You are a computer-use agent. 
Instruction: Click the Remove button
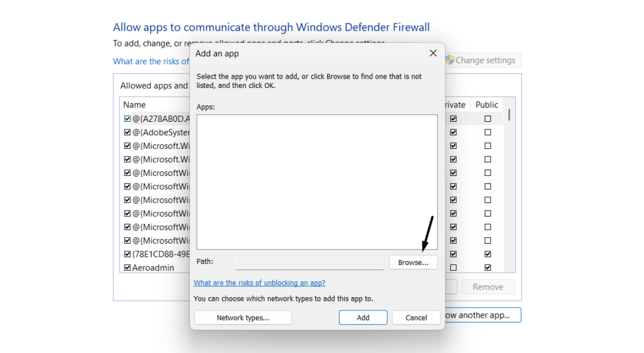coord(487,287)
